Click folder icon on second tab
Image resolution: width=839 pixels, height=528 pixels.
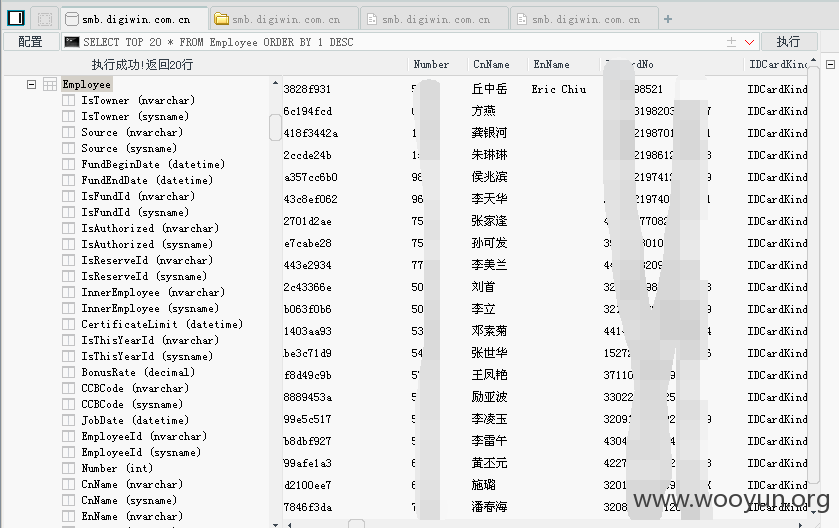(222, 19)
